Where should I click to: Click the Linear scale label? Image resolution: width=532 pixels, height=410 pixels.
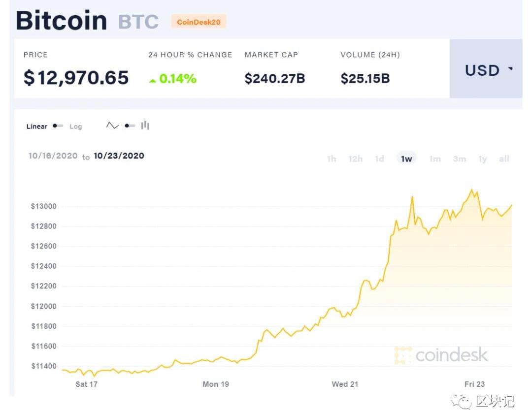click(37, 126)
